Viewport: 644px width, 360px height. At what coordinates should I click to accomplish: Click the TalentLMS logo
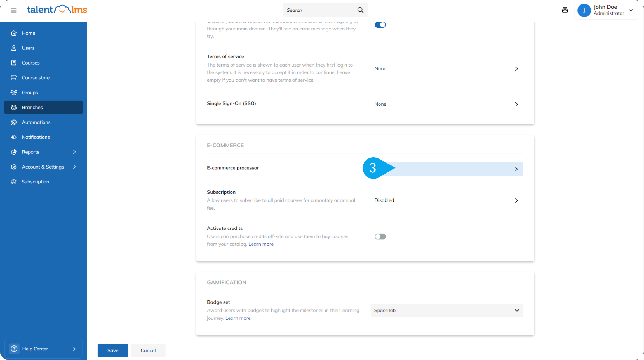[x=57, y=10]
